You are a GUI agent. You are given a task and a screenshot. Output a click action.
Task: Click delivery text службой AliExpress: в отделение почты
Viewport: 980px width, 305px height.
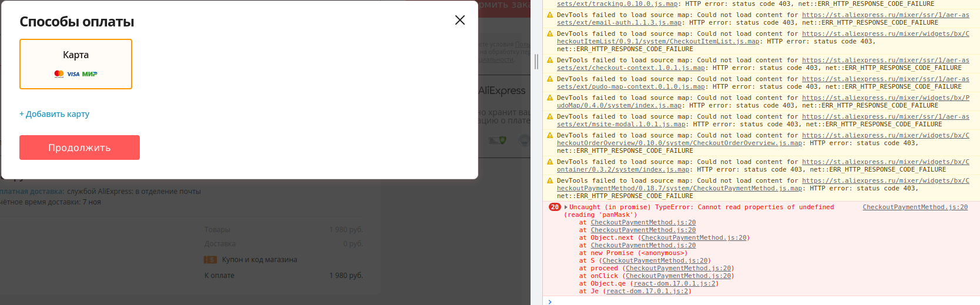[x=134, y=192]
